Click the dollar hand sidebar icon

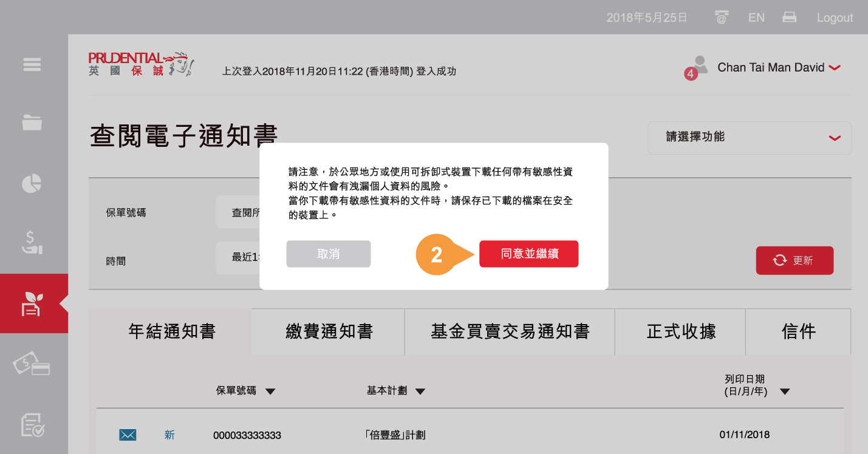[32, 242]
